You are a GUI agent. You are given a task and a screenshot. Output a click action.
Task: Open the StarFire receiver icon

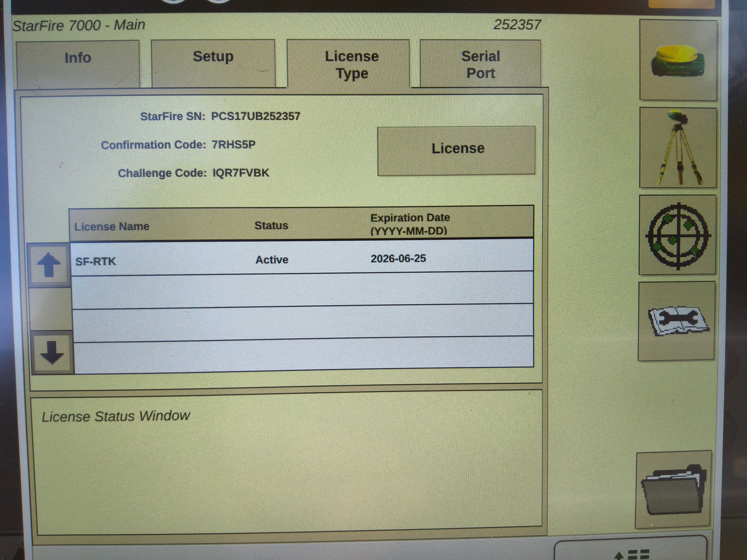(678, 60)
